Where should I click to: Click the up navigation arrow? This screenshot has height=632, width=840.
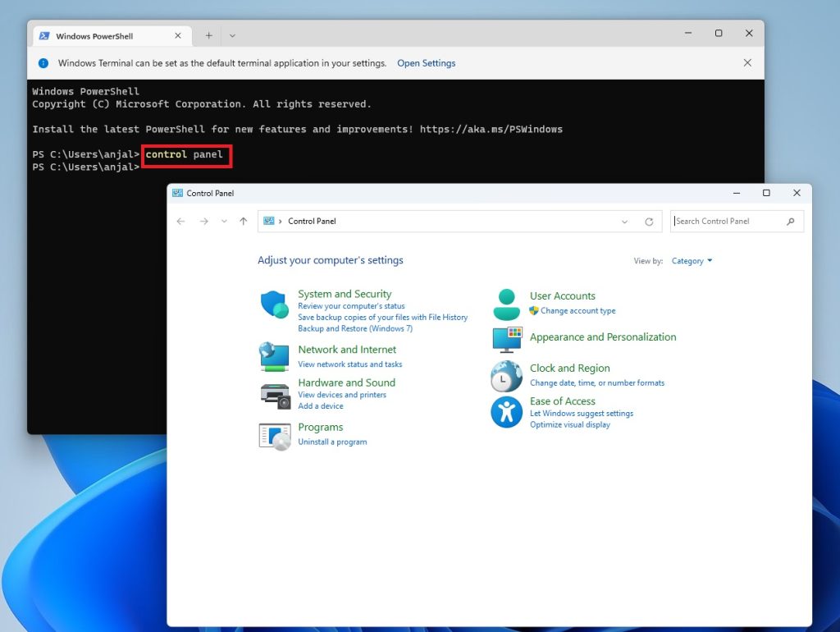243,221
